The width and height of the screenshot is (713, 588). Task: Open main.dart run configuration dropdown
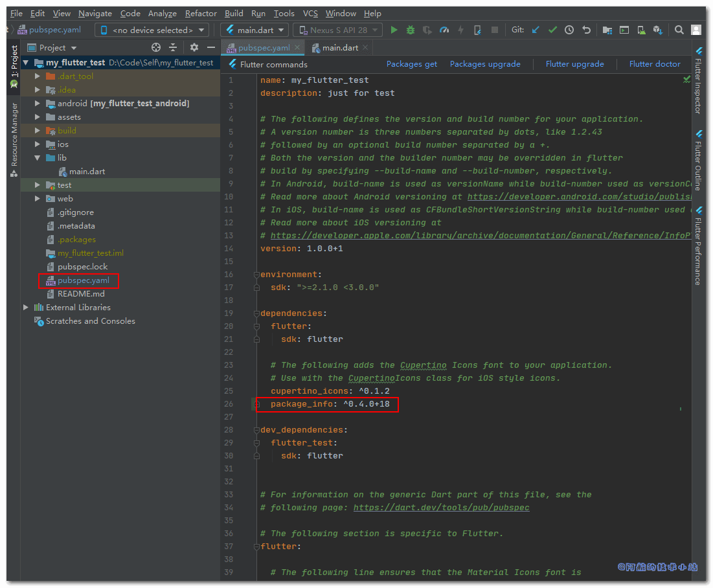point(255,30)
